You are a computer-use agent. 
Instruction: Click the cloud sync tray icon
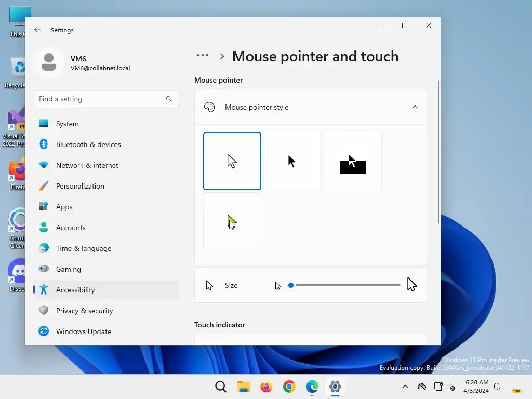(x=422, y=387)
